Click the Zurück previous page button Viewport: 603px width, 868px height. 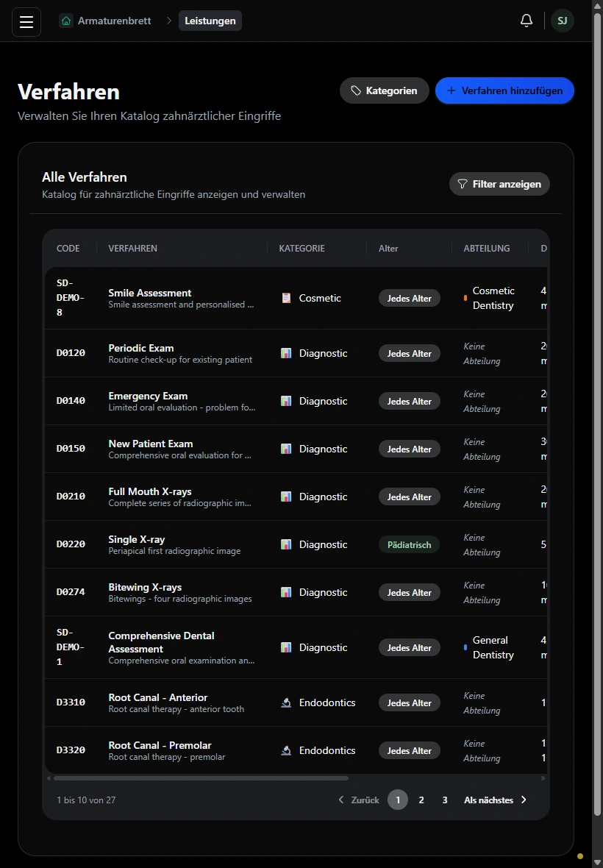[358, 800]
